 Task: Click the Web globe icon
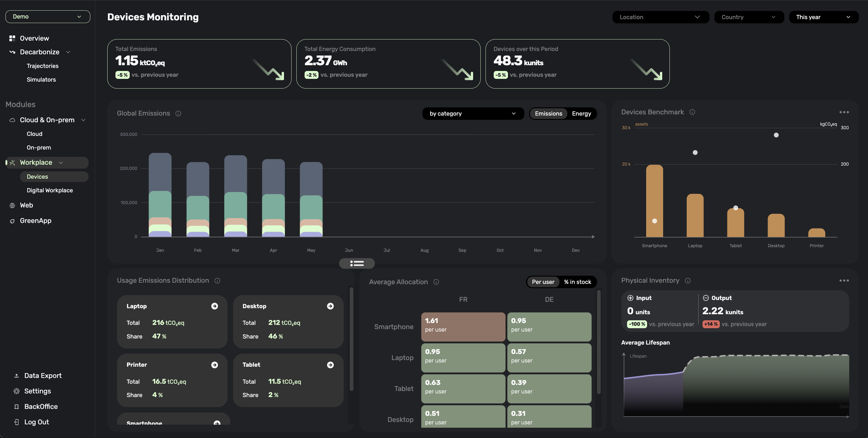pos(12,205)
